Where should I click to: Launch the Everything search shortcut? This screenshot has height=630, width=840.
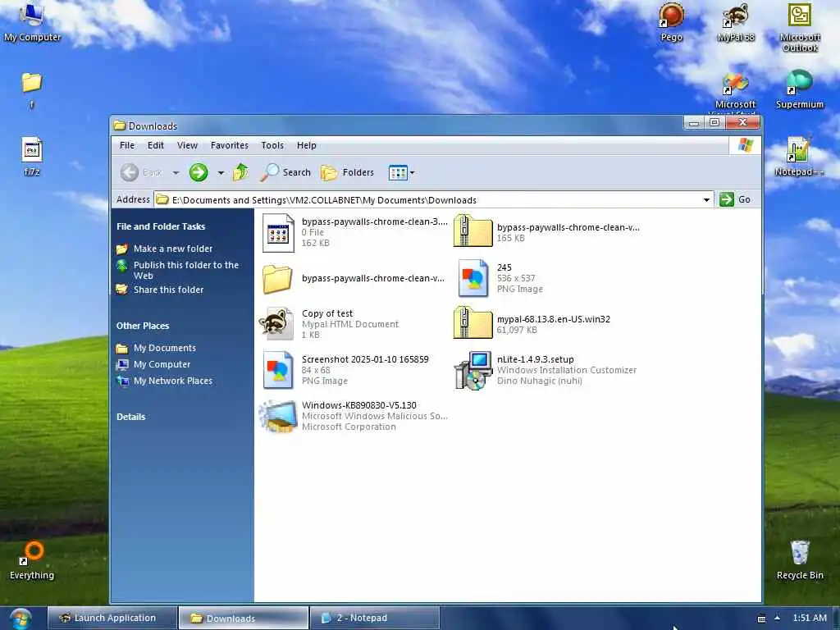pyautogui.click(x=32, y=560)
